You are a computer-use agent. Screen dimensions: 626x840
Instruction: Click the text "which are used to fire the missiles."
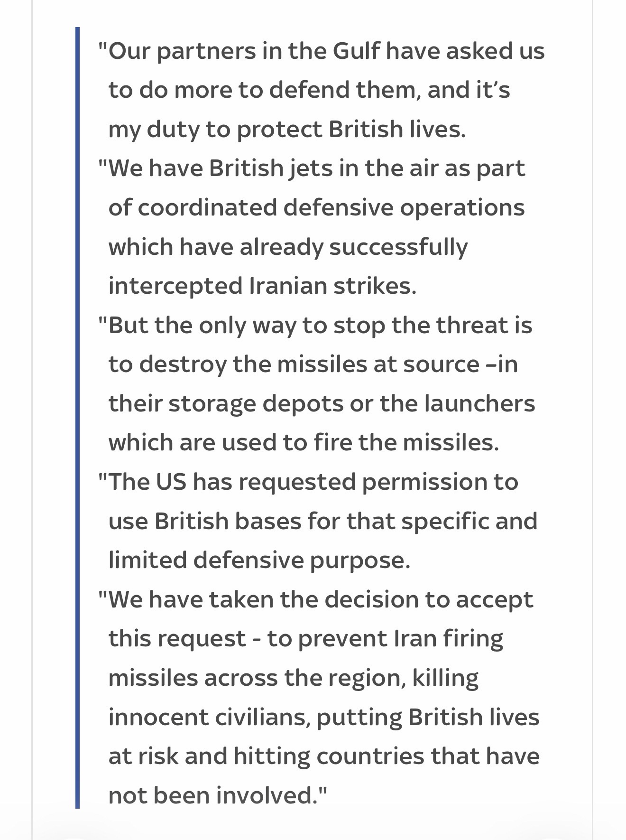coord(304,442)
